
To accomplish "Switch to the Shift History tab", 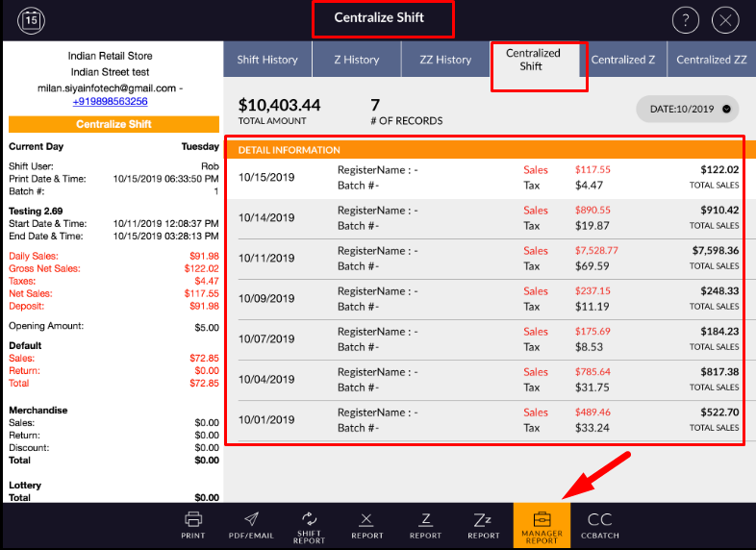I will (x=267, y=60).
